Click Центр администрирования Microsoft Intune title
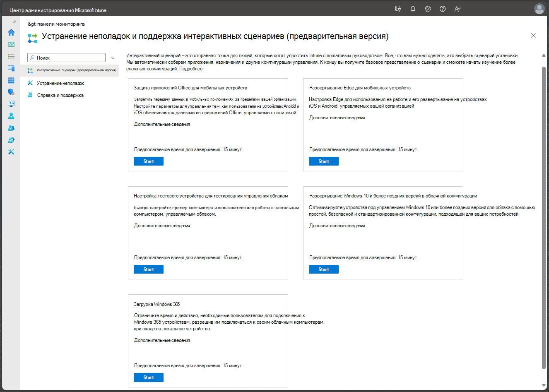The width and height of the screenshot is (549, 392). tap(58, 10)
